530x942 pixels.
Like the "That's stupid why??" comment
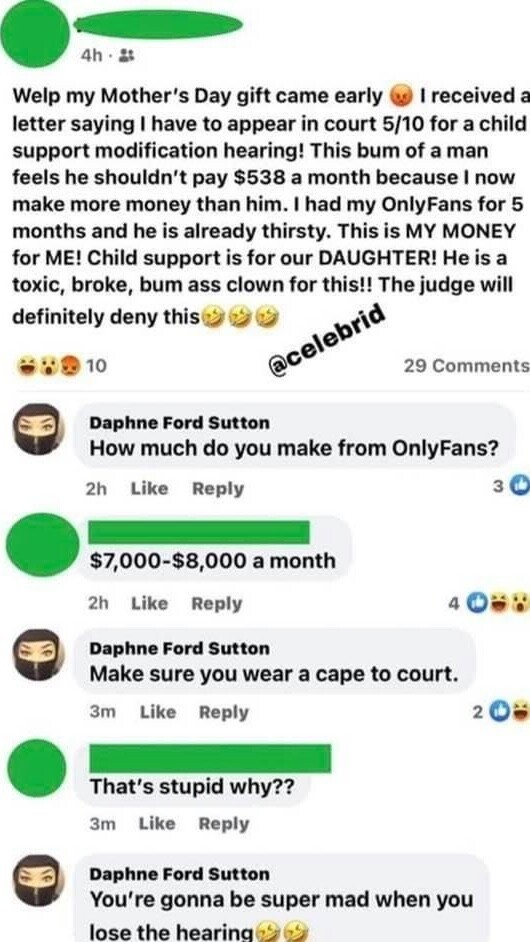[157, 823]
